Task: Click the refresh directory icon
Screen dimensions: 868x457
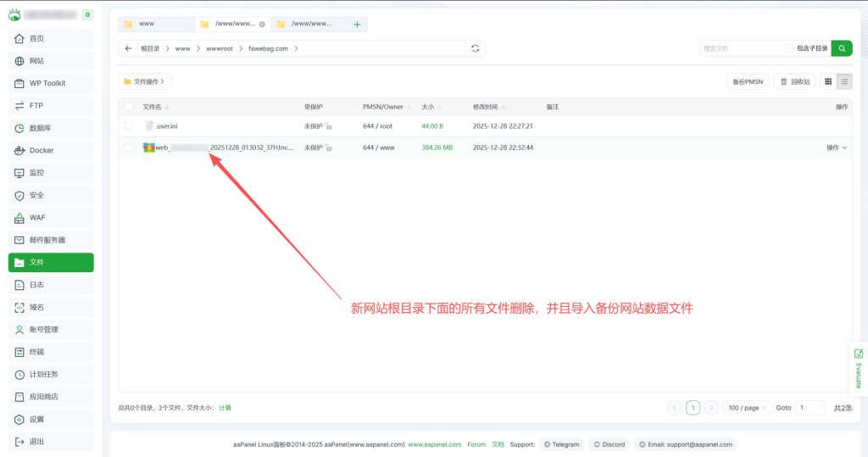Action: (476, 48)
